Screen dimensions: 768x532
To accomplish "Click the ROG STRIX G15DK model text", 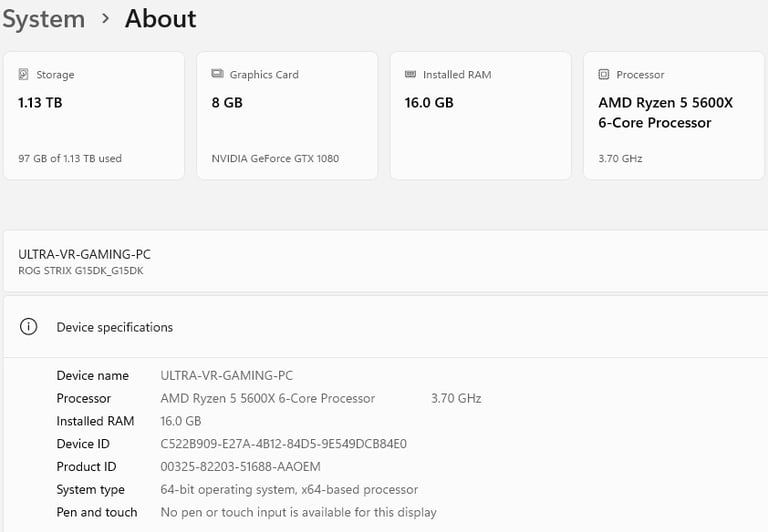I will click(x=81, y=270).
